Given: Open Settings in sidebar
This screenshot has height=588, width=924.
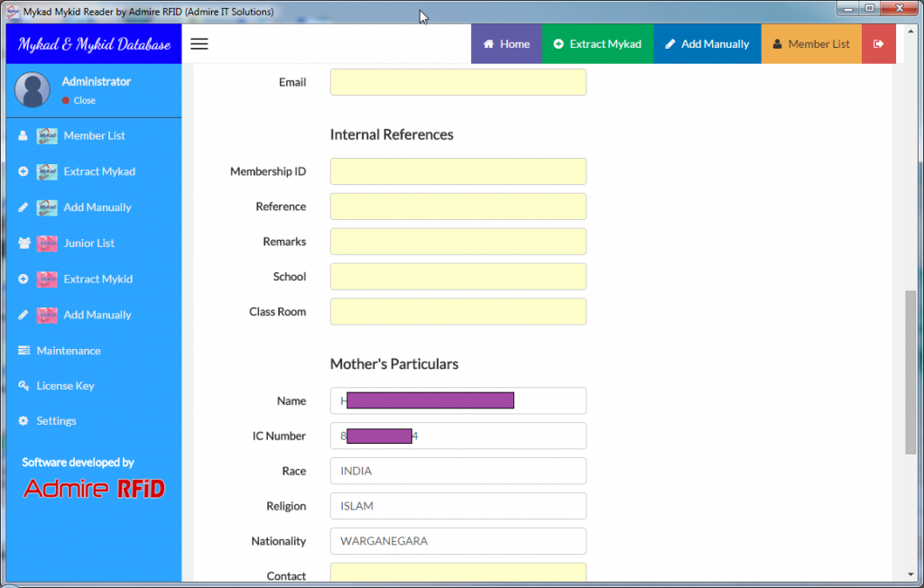Looking at the screenshot, I should (56, 421).
